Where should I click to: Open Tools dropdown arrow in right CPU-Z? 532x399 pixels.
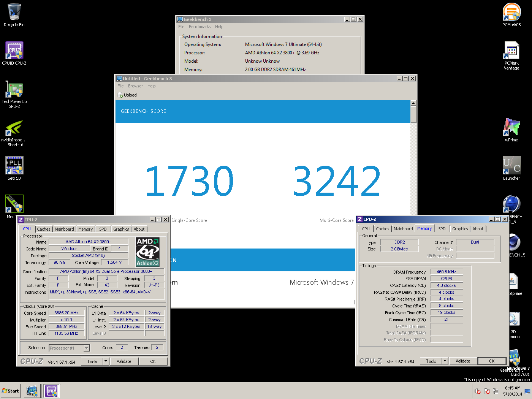click(x=445, y=361)
